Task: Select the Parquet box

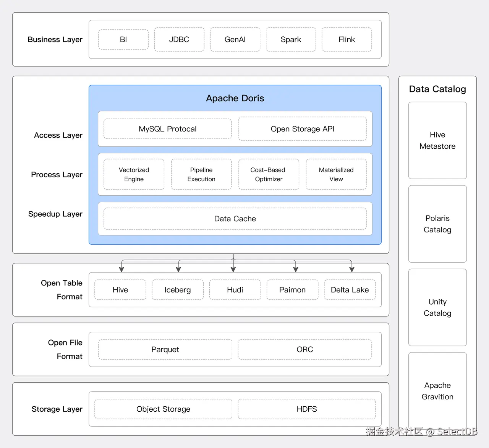Action: [165, 349]
